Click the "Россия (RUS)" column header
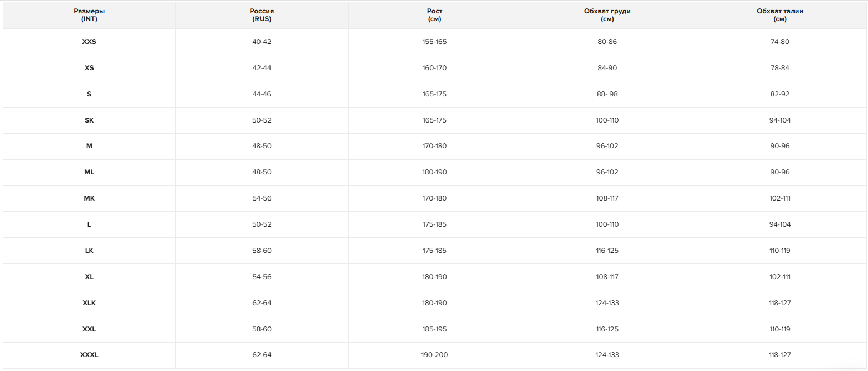 pos(262,15)
